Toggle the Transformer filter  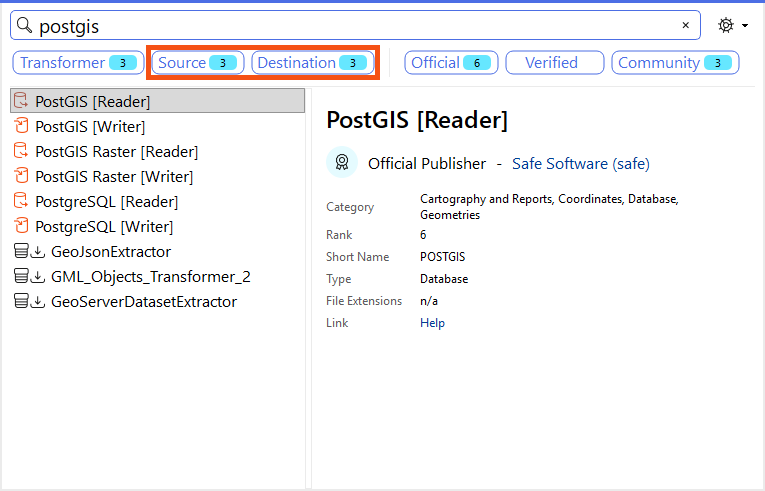tap(78, 63)
